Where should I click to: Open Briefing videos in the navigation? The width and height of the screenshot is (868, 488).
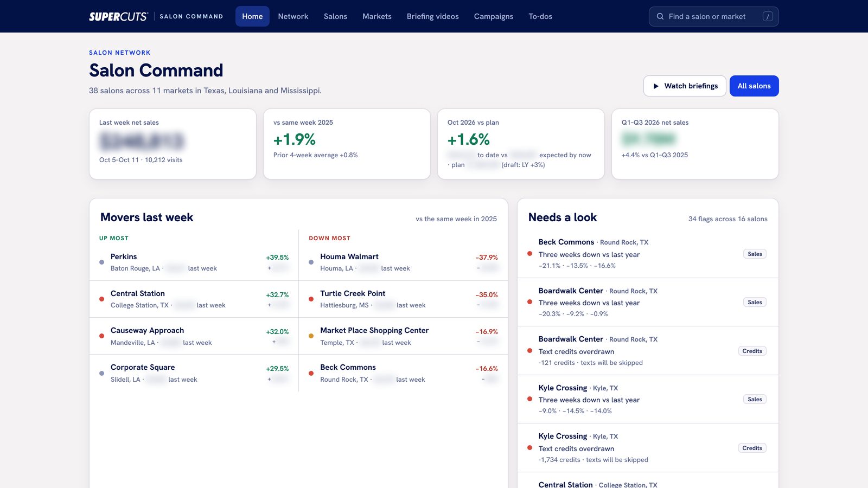pos(433,16)
